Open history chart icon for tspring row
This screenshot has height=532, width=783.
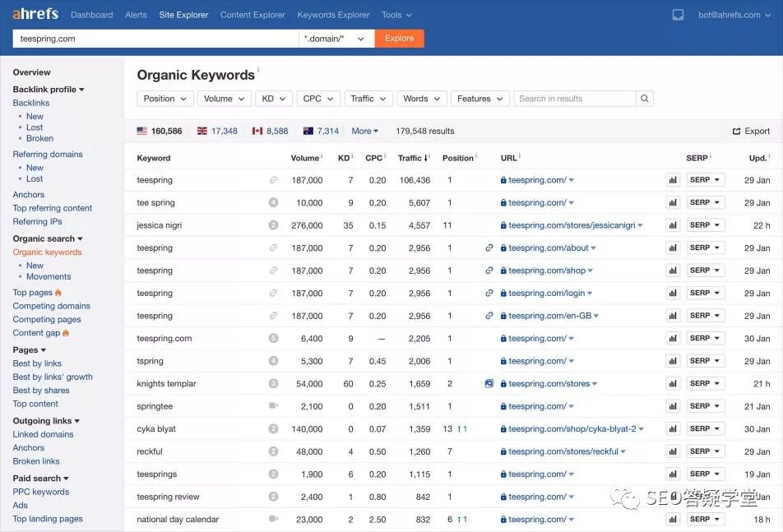tap(673, 361)
